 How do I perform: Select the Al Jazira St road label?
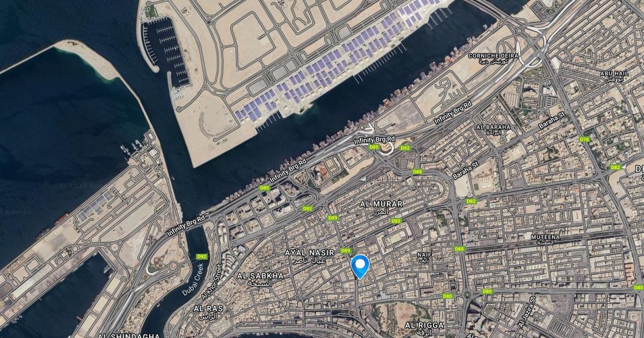pos(526,312)
